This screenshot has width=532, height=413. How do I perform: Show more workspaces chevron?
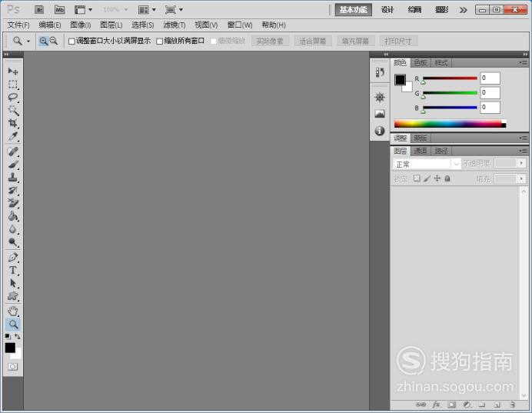(463, 10)
